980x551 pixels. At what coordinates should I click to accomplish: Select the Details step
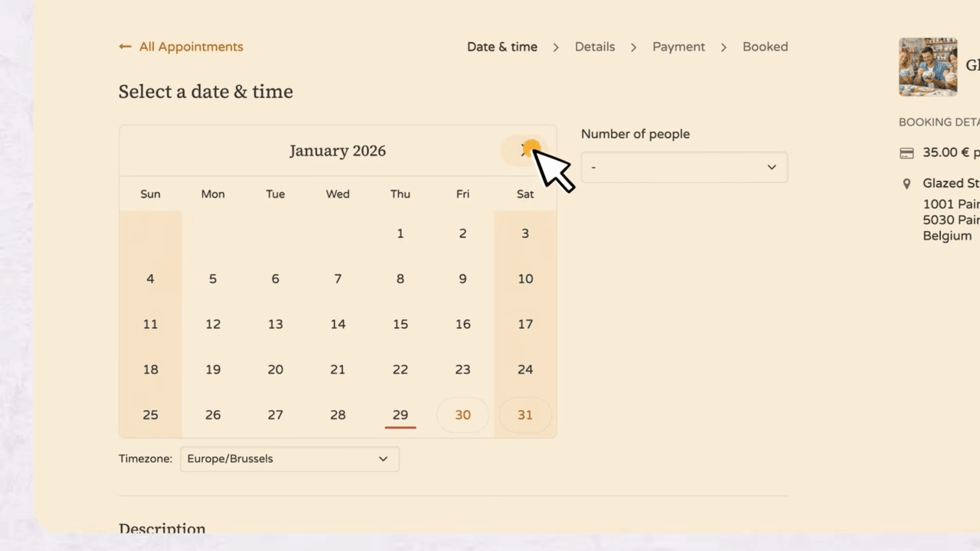[595, 47]
